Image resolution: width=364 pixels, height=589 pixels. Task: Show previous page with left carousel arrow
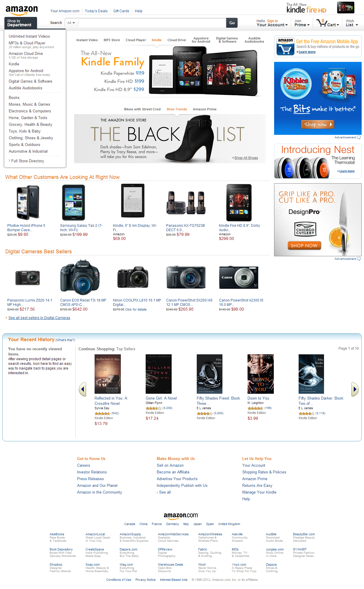[x=83, y=389]
